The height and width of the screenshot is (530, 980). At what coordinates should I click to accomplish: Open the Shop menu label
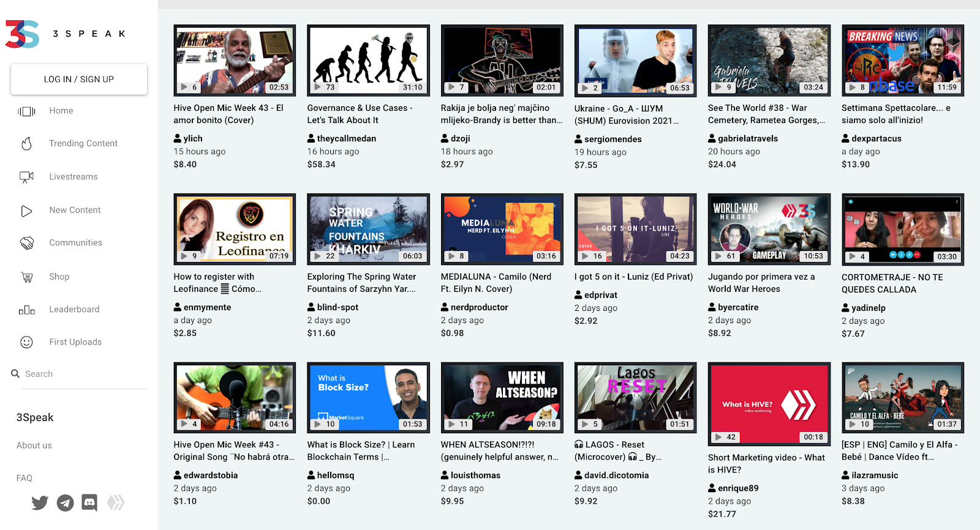pos(59,277)
